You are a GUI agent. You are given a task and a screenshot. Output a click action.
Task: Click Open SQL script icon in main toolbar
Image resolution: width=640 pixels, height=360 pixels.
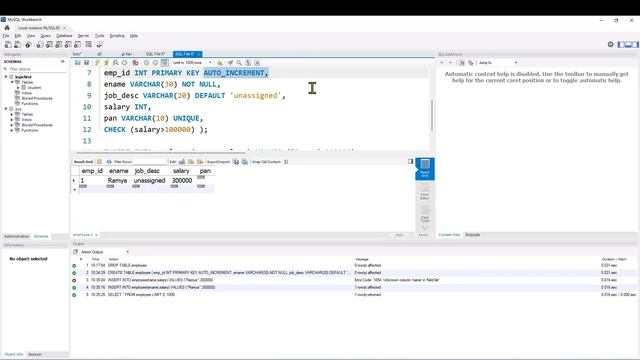[x=18, y=44]
